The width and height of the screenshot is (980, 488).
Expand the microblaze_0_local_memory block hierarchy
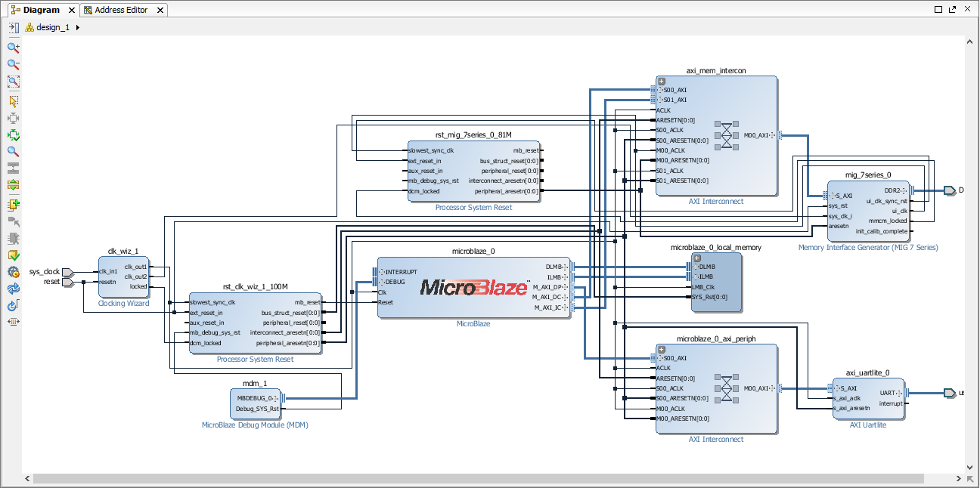[x=697, y=258]
